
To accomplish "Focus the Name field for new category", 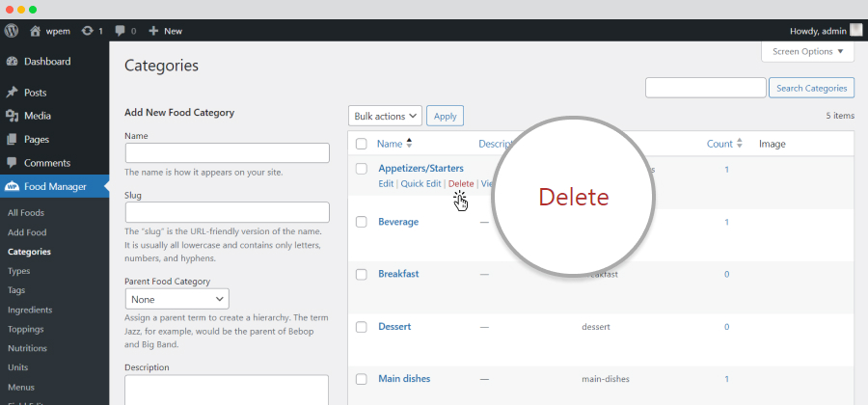I will [228, 152].
